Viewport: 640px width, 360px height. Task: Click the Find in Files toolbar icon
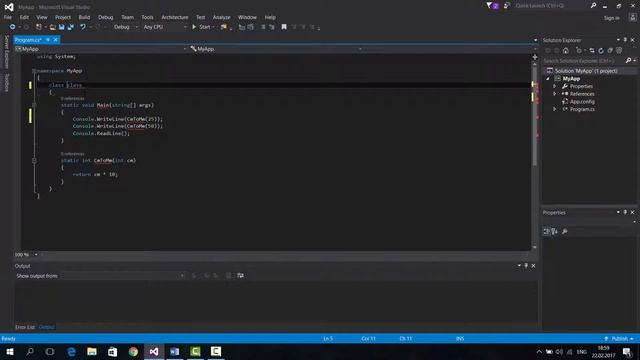tap(224, 27)
